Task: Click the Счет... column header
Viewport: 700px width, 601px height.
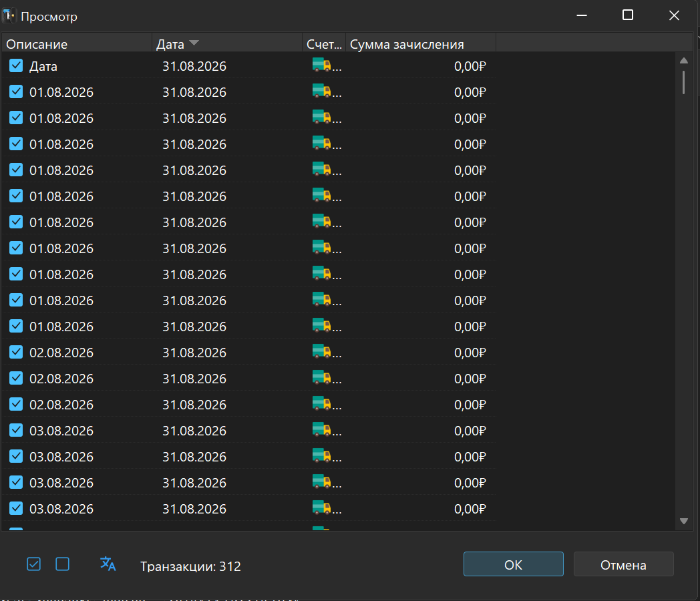Action: click(324, 44)
